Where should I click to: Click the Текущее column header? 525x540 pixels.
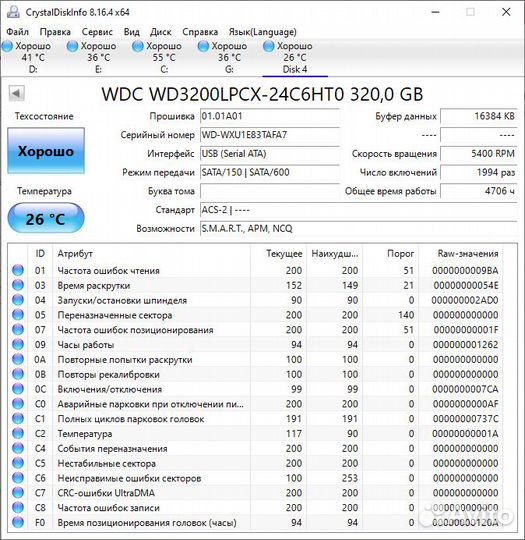pyautogui.click(x=278, y=254)
